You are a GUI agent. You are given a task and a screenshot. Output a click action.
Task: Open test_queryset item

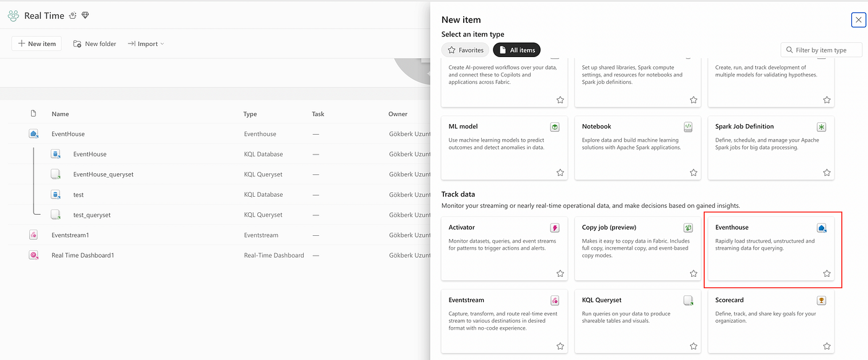(92, 215)
